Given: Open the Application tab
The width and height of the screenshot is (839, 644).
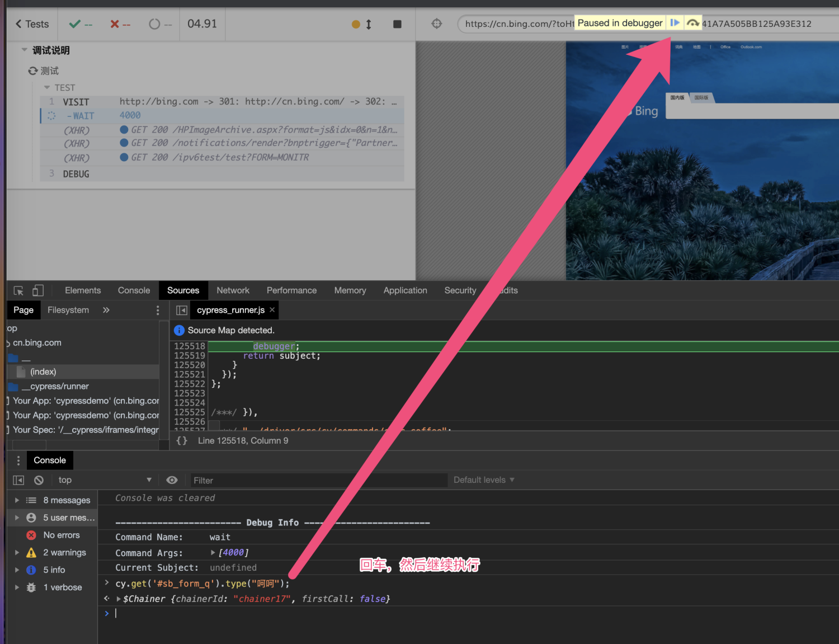Looking at the screenshot, I should point(405,290).
